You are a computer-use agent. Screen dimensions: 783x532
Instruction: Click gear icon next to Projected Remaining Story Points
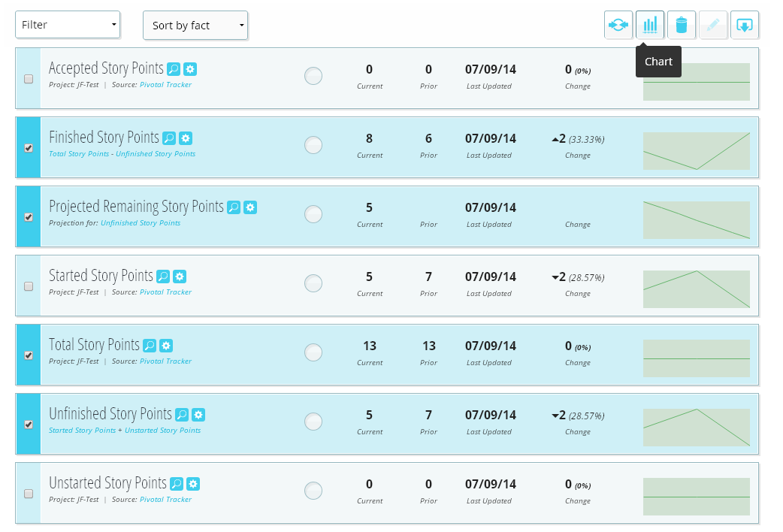point(250,207)
